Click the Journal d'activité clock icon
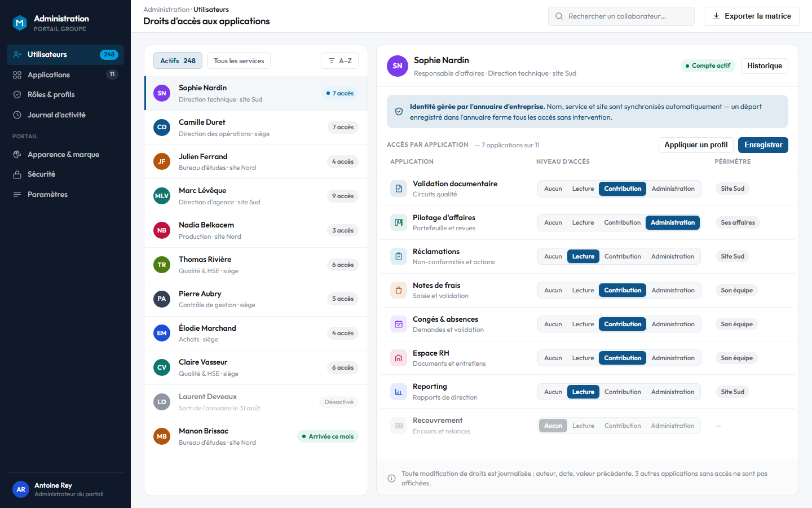The height and width of the screenshot is (508, 812). [17, 115]
